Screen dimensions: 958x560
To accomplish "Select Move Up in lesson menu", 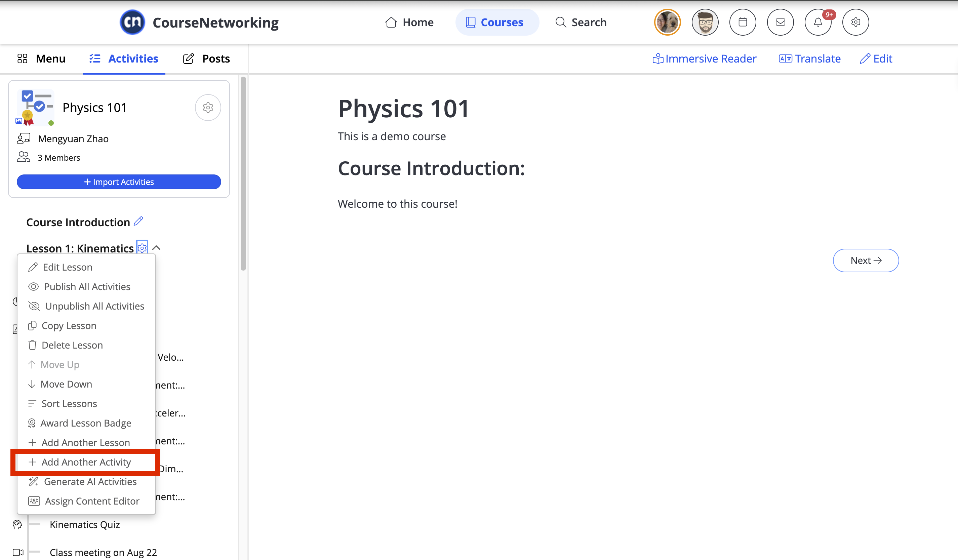I will pos(86,364).
